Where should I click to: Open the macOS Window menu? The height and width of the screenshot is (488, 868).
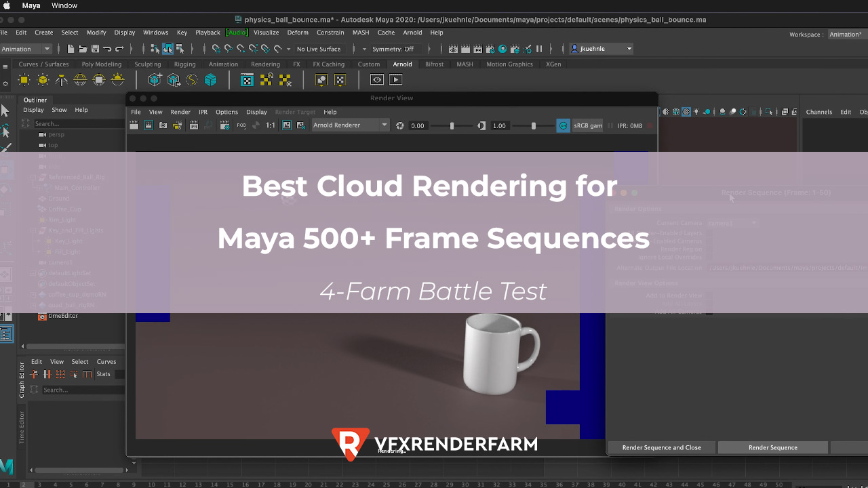(x=64, y=5)
